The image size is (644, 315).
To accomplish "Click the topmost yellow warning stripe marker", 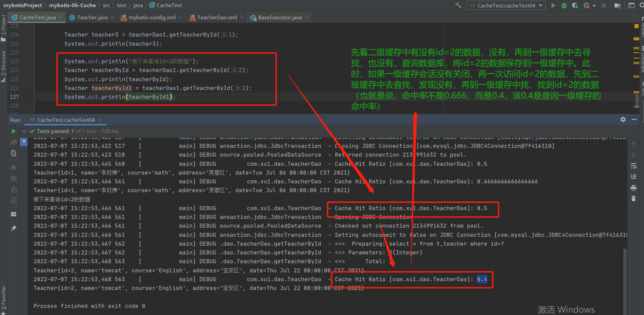I will pos(636,39).
